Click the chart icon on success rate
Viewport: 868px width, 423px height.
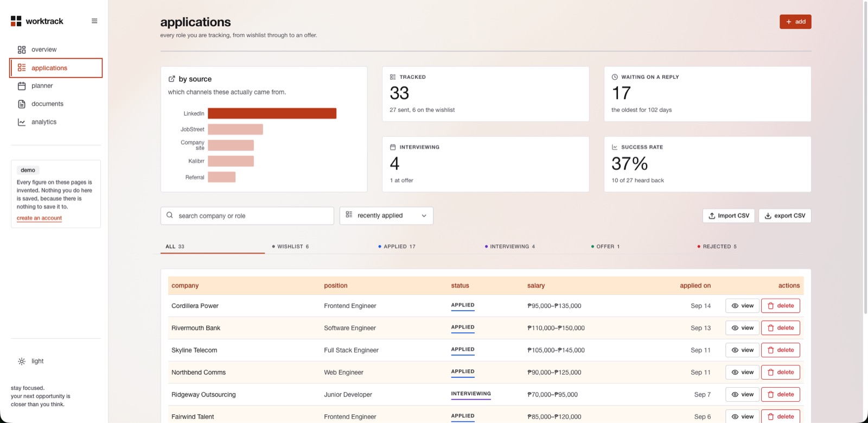pyautogui.click(x=615, y=147)
